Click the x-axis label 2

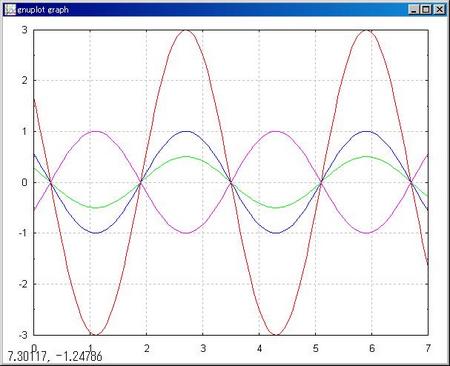[147, 348]
